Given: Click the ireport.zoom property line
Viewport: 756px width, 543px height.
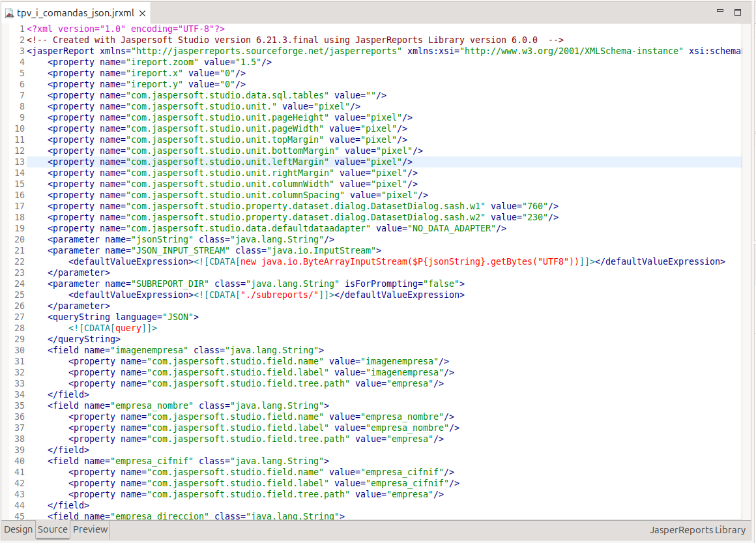Looking at the screenshot, I should pos(160,62).
